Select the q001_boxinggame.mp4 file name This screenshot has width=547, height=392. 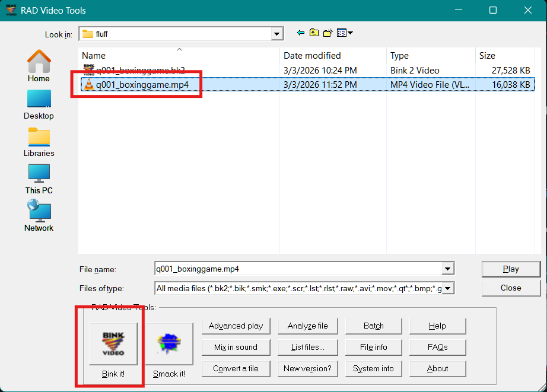142,85
